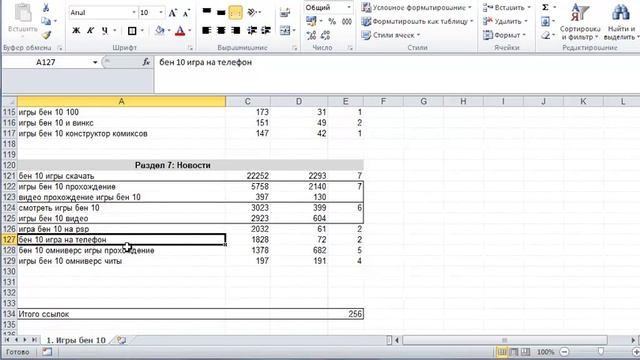640x360 pixels.
Task: Toggle Italic (К) formatting
Action: click(91, 31)
